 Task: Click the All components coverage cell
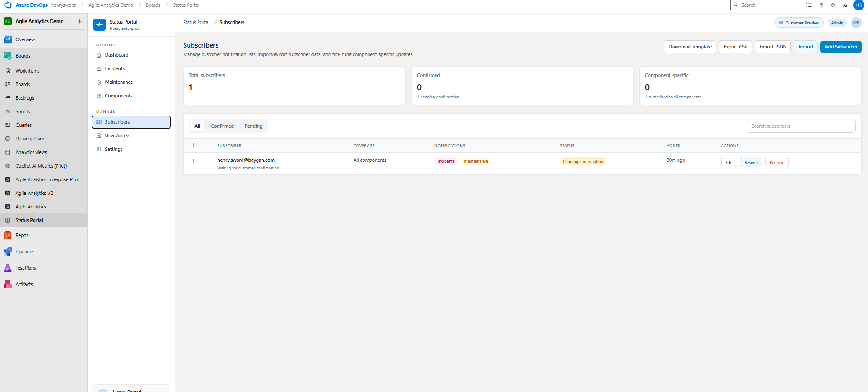[x=370, y=160]
